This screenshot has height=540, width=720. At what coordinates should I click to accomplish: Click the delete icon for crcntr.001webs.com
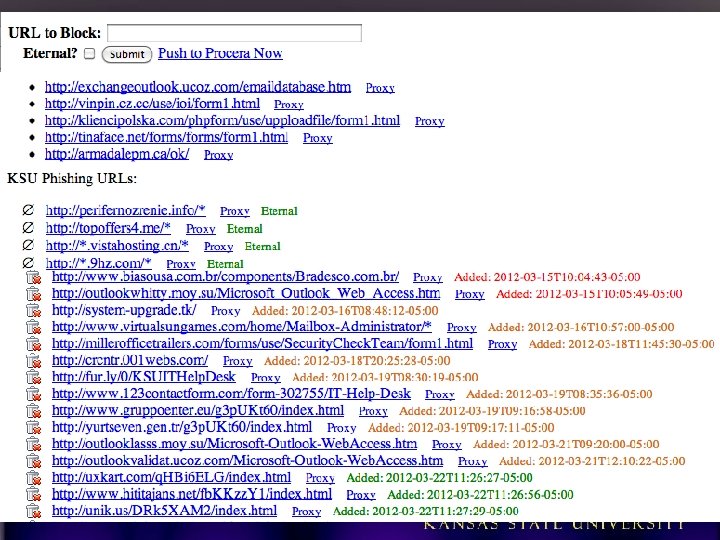click(34, 361)
